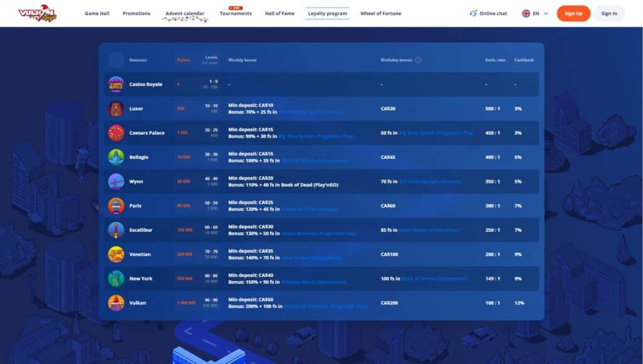
Task: Click the "Escalibur" status name
Action: (x=141, y=230)
